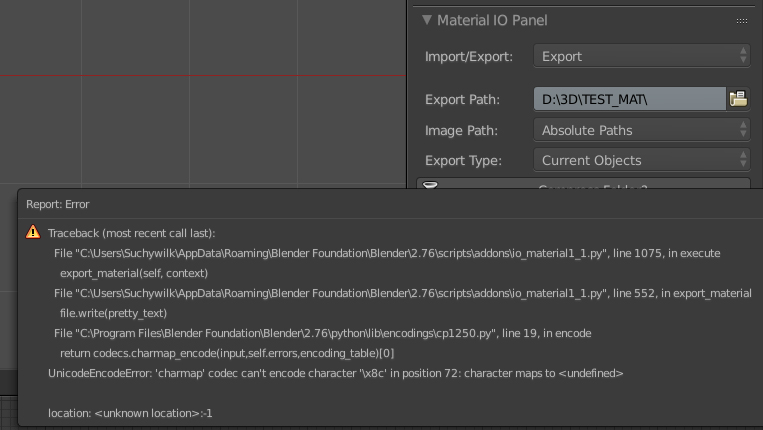Click the 'return codecs.charmap_encode' line

[227, 353]
